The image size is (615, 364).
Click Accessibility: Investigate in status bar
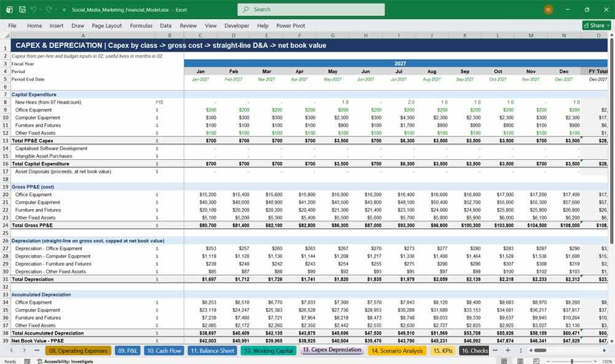click(x=65, y=362)
